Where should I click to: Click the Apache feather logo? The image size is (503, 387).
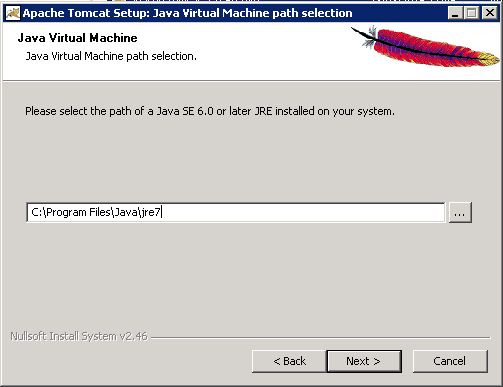426,47
